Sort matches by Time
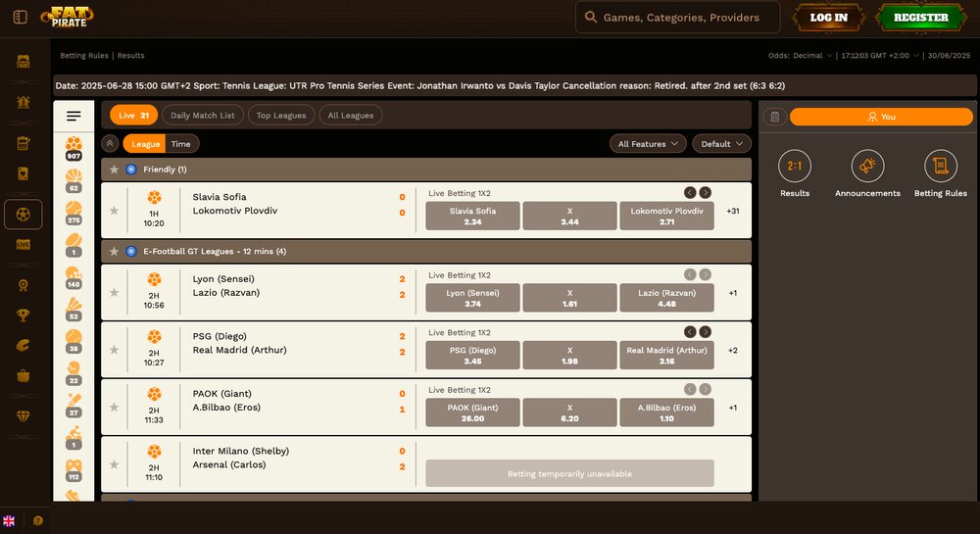Screen dimensions: 980x534 (x=181, y=144)
